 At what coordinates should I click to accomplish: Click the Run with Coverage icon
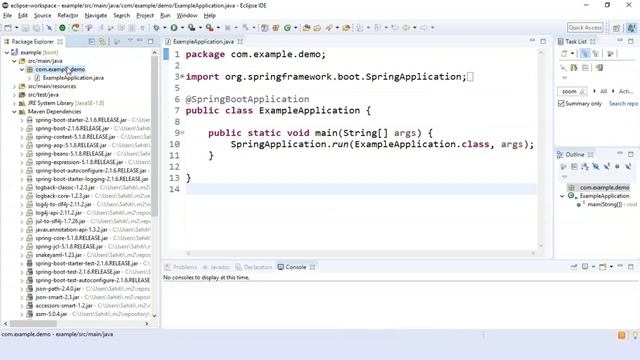(x=191, y=28)
